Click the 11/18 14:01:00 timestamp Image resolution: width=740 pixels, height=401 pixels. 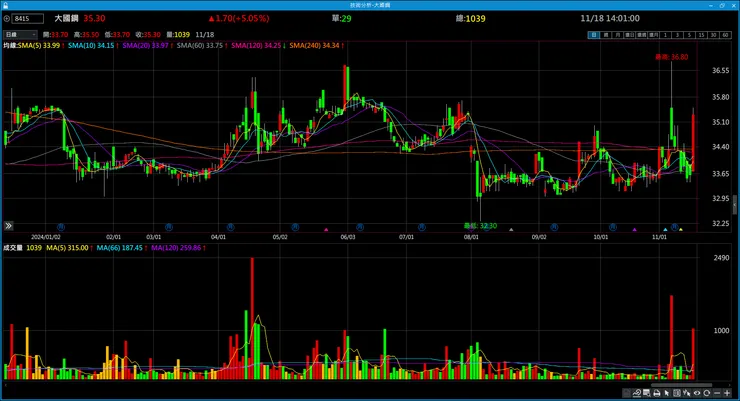tap(610, 18)
